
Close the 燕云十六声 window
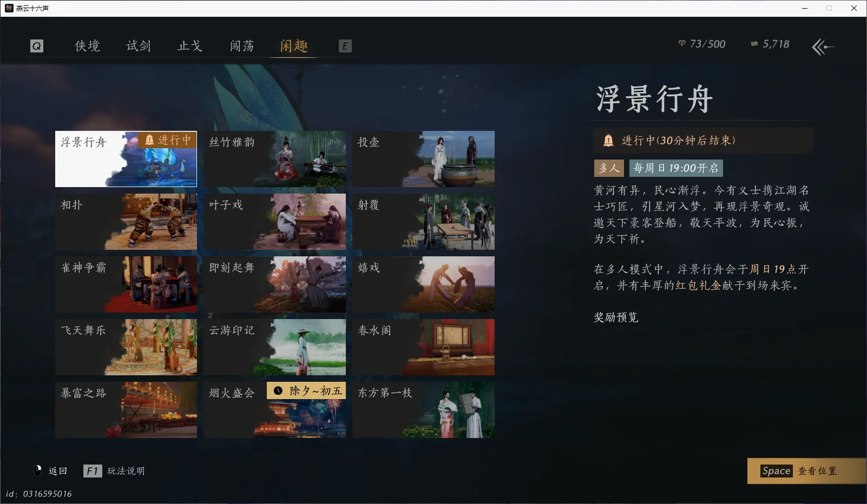(x=854, y=8)
